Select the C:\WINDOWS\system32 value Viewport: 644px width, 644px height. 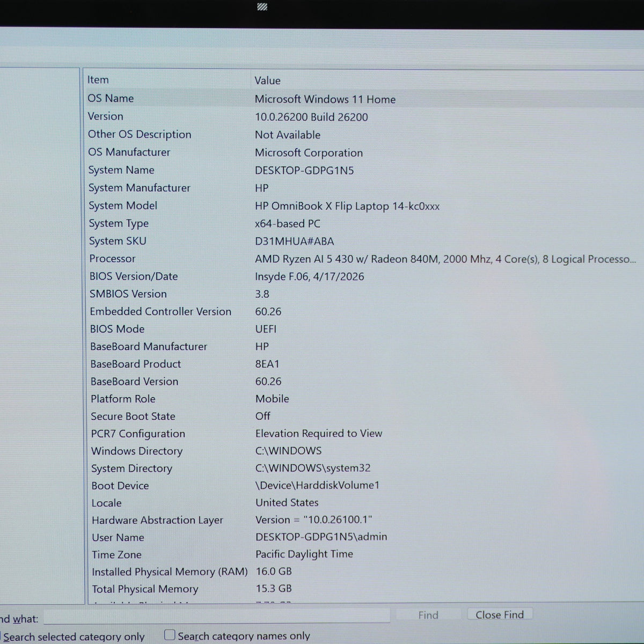click(x=313, y=468)
